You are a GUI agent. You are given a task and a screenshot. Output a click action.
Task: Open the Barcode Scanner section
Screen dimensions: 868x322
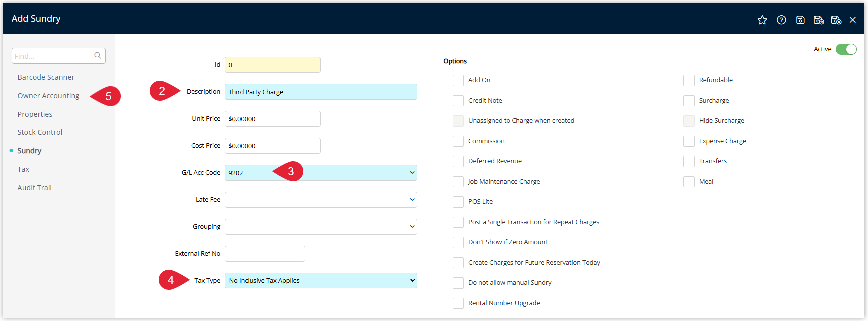coord(46,77)
